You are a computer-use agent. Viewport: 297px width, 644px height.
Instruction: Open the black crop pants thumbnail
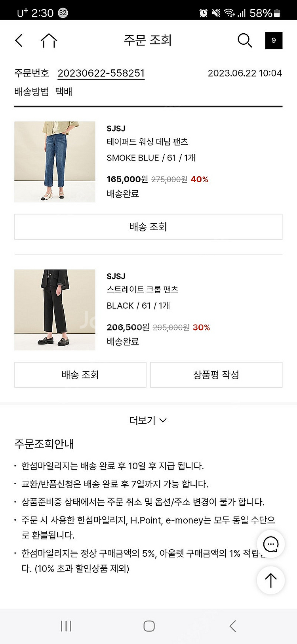pos(55,310)
